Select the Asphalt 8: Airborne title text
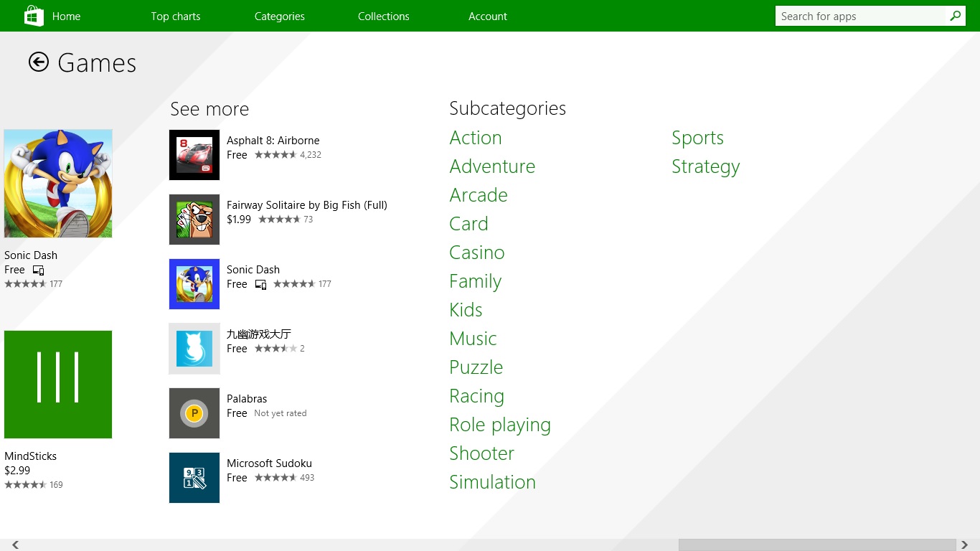 click(x=273, y=141)
